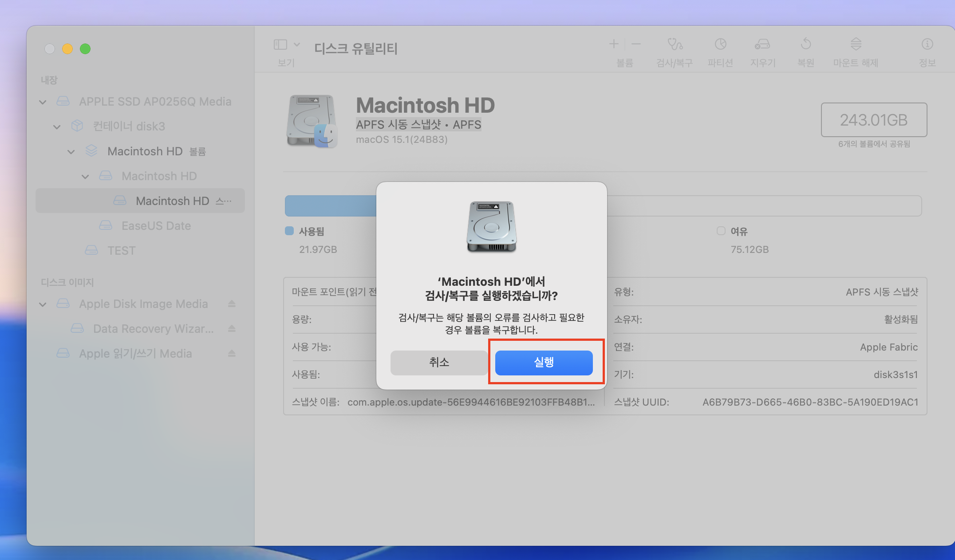Click the Data Recovery Wizar... drive icon
The image size is (955, 560).
coord(77,329)
